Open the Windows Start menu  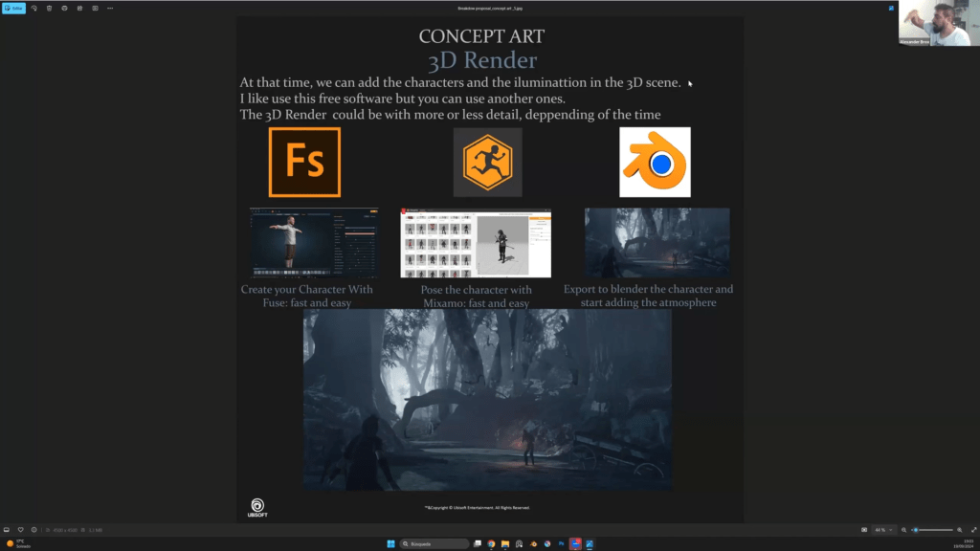(x=390, y=543)
